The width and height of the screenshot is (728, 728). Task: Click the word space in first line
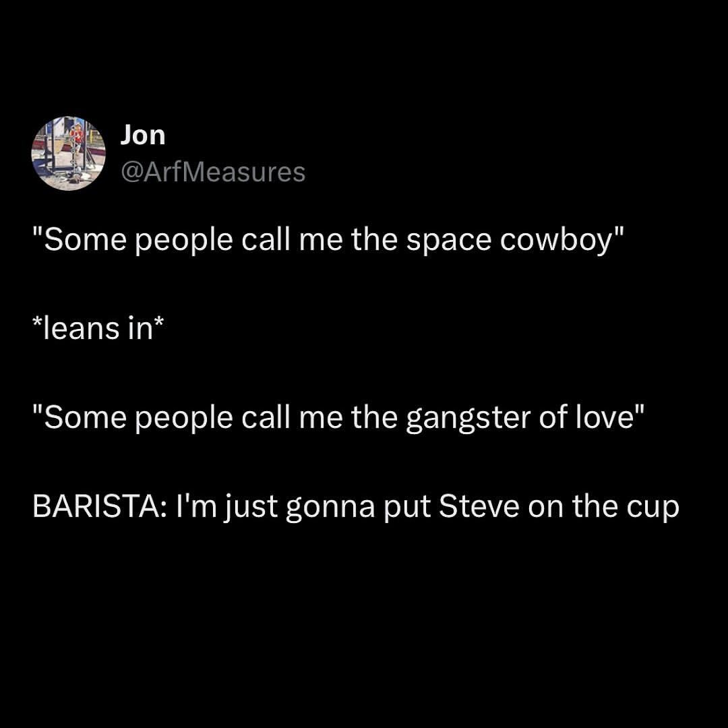(448, 243)
